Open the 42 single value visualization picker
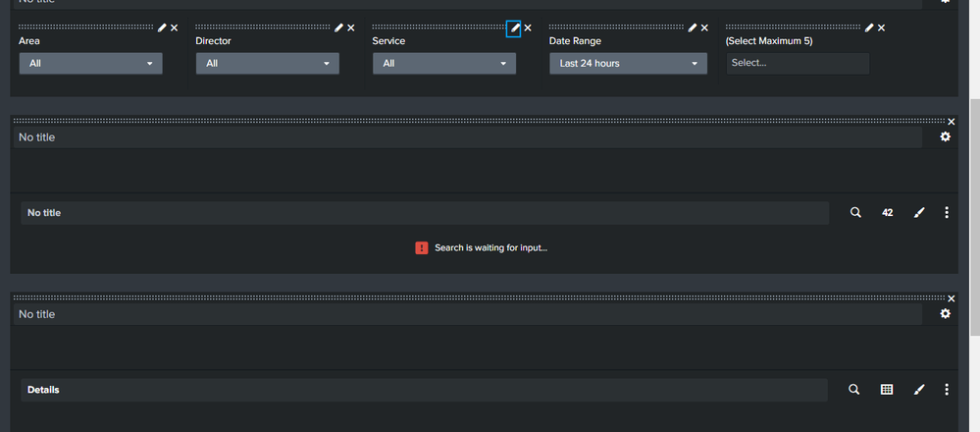The image size is (980, 432). click(x=887, y=212)
